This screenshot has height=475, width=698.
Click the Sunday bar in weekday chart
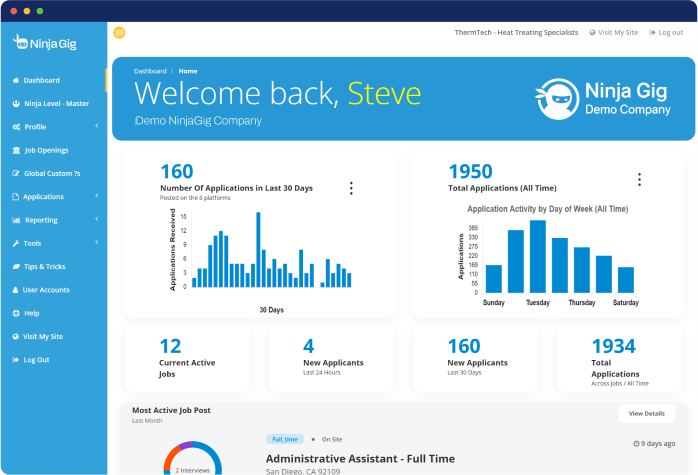(x=494, y=279)
